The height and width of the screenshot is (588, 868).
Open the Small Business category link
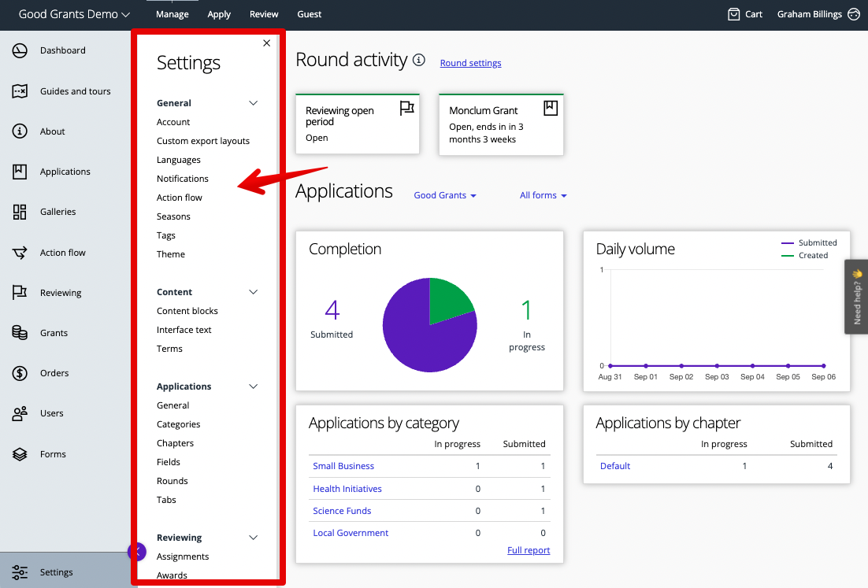tap(343, 466)
